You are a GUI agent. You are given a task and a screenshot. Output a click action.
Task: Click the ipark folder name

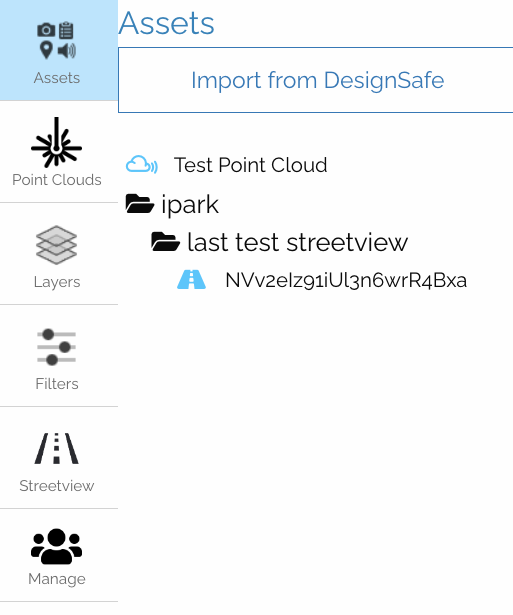[190, 205]
